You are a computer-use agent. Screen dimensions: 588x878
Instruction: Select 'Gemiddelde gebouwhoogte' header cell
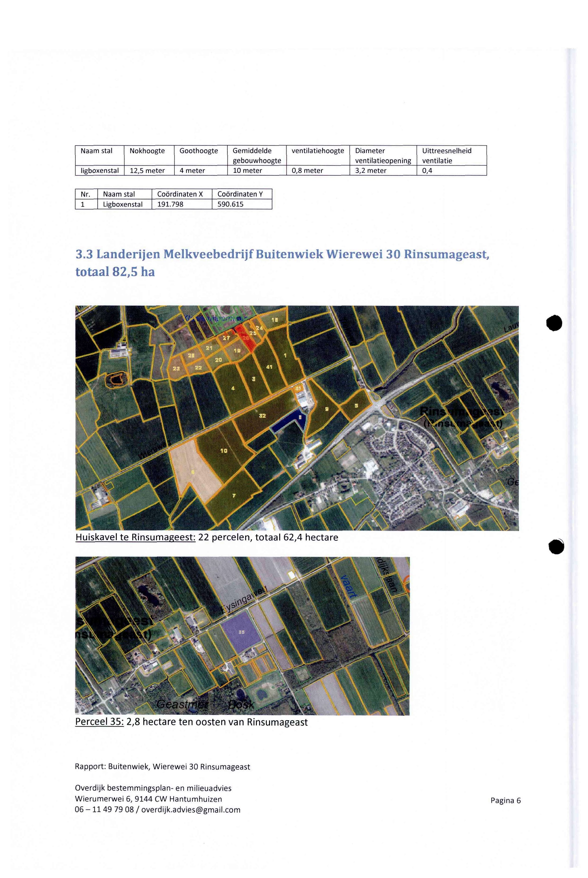[x=257, y=155]
